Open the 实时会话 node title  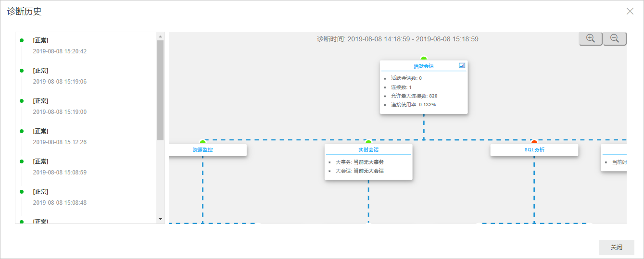coord(368,150)
